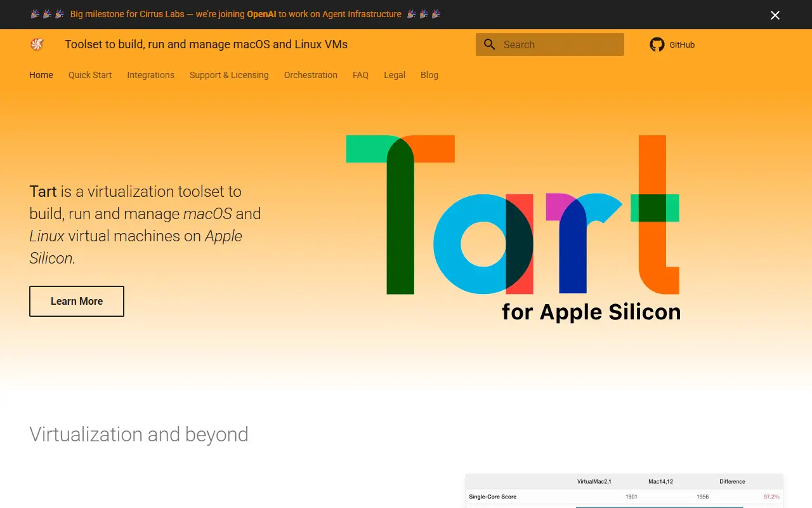The height and width of the screenshot is (508, 812).
Task: Open the FAQ tab
Action: [x=360, y=75]
